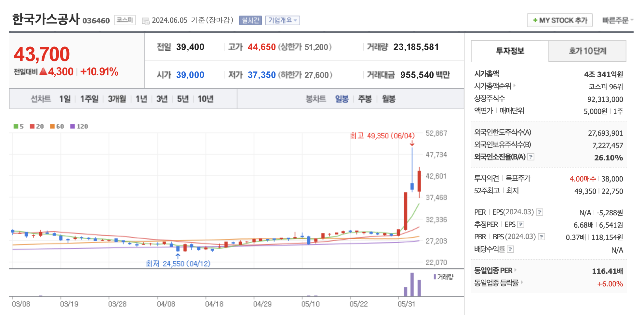Click the 동일업종 PER value 116.41배
This screenshot has width=644, height=315.
607,271
